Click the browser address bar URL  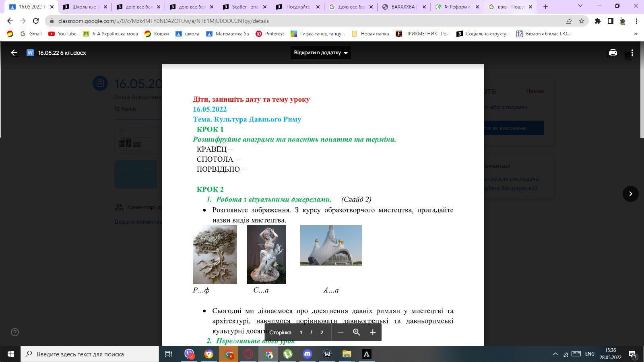(163, 21)
